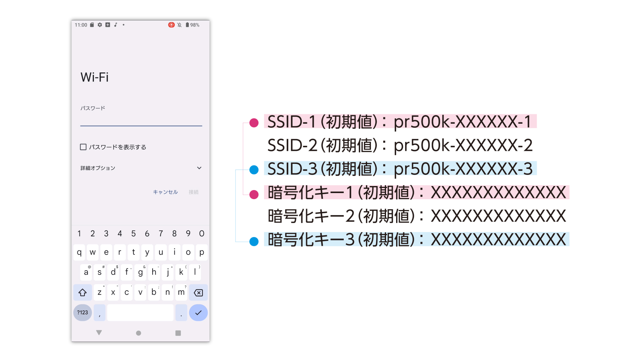
Task: Tap the period key
Action: 181,313
